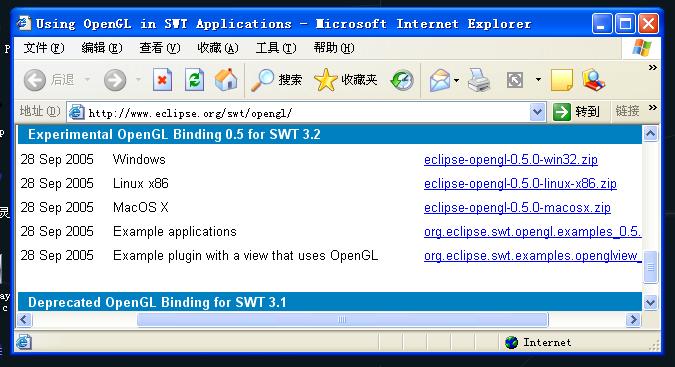The height and width of the screenshot is (367, 675).
Task: Click the 'MacOS X' row text
Action: (141, 208)
